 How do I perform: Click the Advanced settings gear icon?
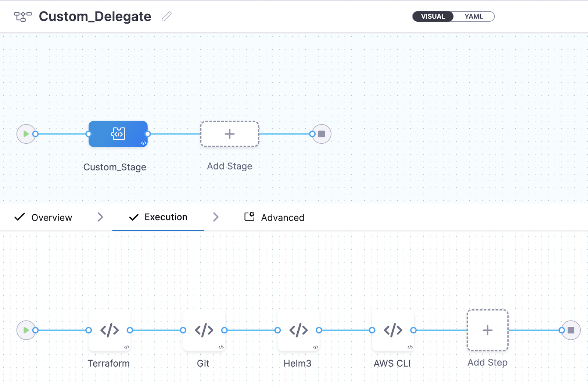tap(250, 216)
